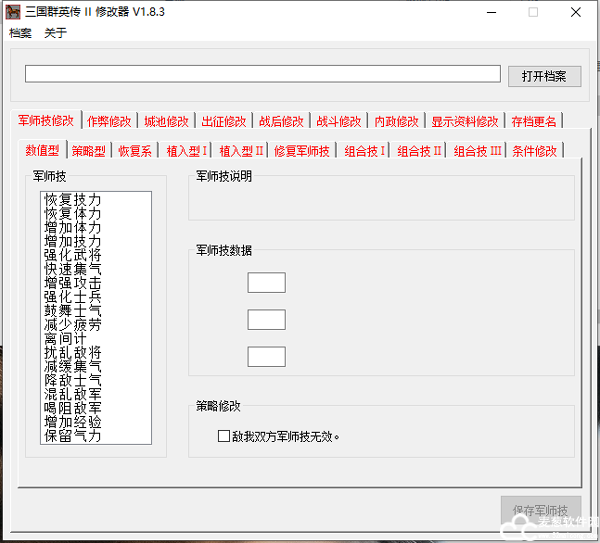Screen dimensions: 600x543
Task: Open the 战斗修改 tab
Action: pos(339,121)
